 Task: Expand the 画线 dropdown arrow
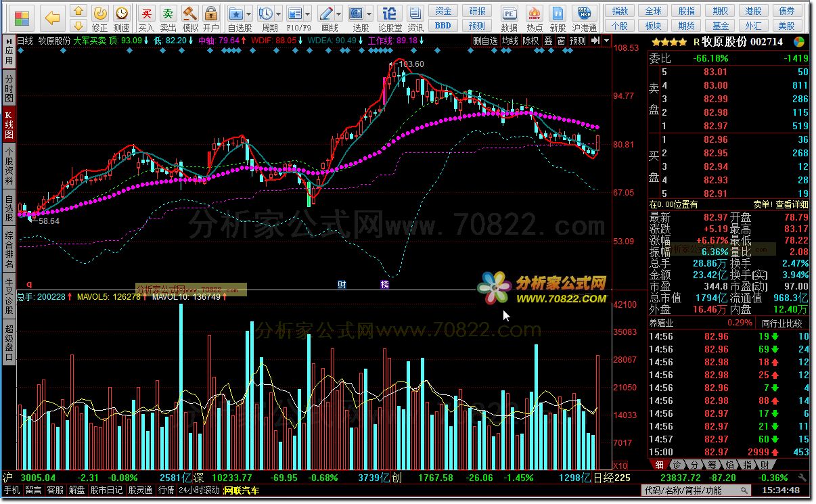(339, 14)
